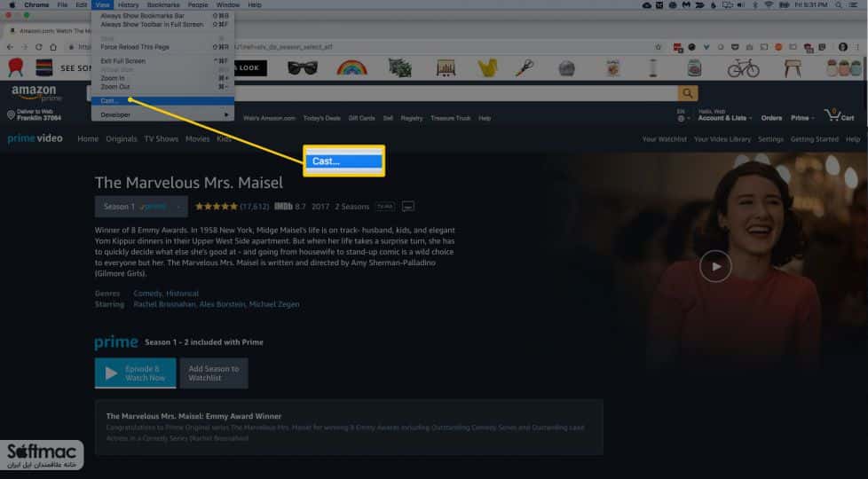Click the sunglasses product icon

point(303,68)
